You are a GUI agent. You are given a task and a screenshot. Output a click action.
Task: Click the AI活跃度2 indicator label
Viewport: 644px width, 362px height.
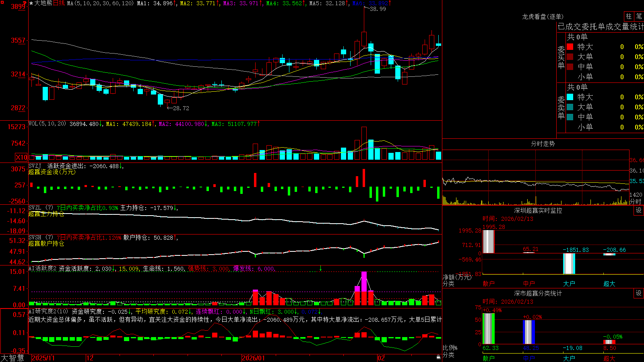tap(43, 269)
